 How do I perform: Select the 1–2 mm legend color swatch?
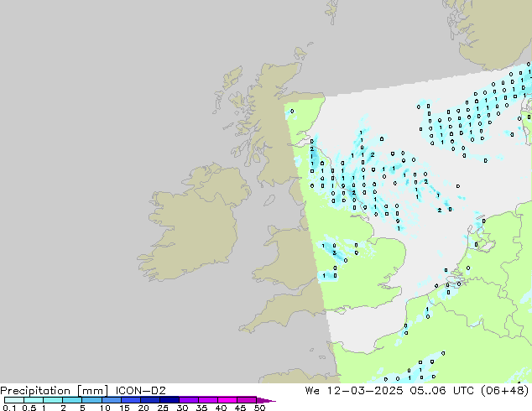53,400
